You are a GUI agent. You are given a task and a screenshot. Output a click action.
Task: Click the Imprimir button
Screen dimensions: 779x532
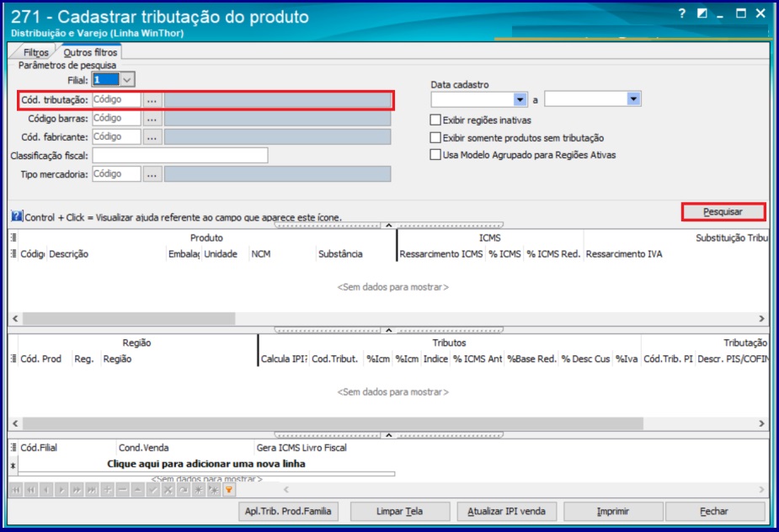[x=614, y=511]
